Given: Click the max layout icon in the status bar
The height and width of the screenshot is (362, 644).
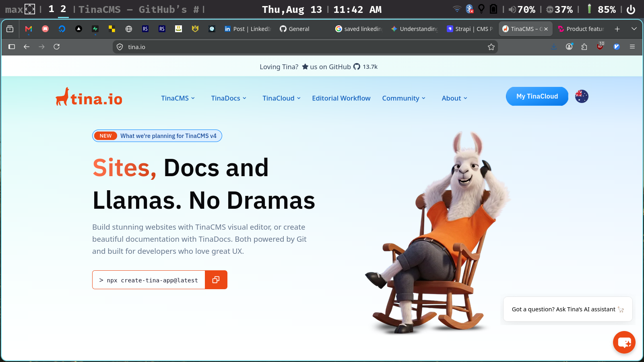Looking at the screenshot, I should point(30,9).
